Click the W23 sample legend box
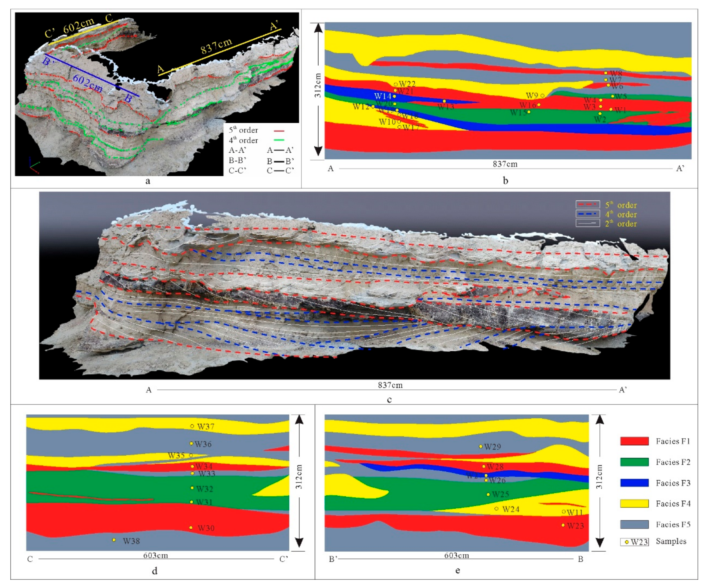The height and width of the screenshot is (588, 707). (x=634, y=542)
